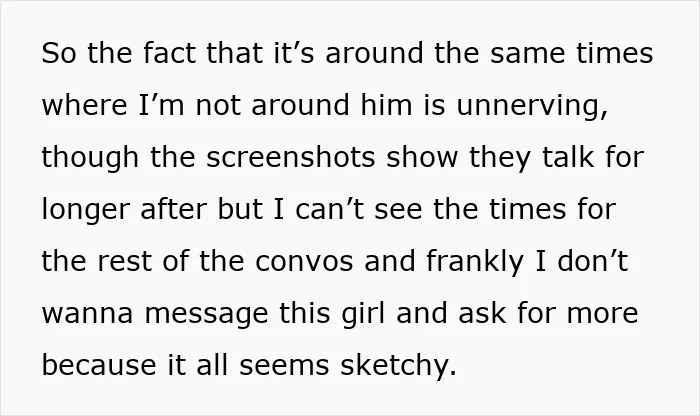Click the word "though"

(x=90, y=158)
